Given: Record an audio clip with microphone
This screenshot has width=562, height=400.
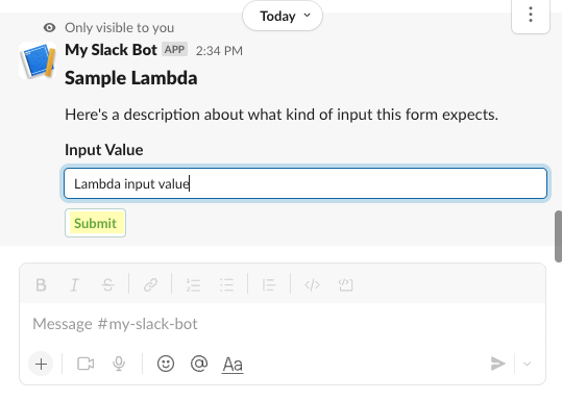Looking at the screenshot, I should click(119, 364).
